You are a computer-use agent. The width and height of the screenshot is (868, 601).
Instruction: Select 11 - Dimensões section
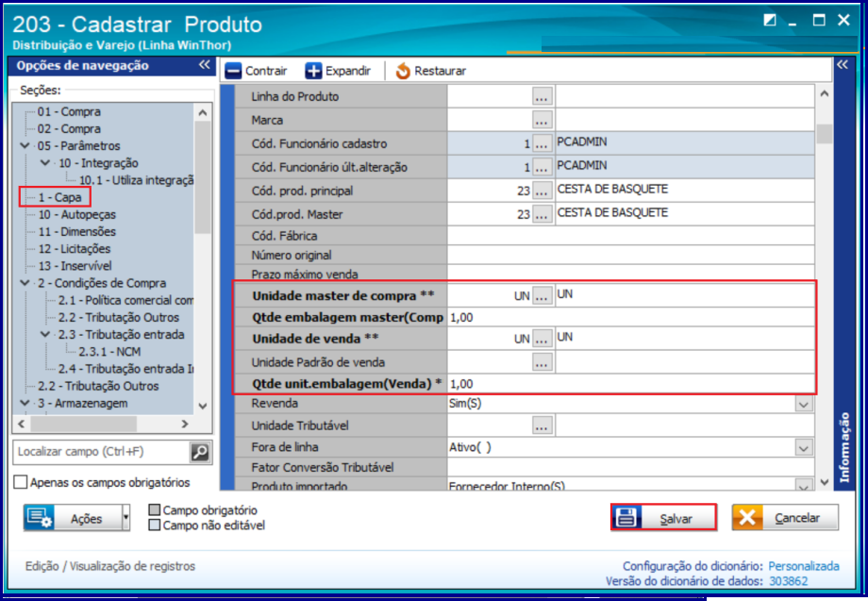tap(77, 231)
